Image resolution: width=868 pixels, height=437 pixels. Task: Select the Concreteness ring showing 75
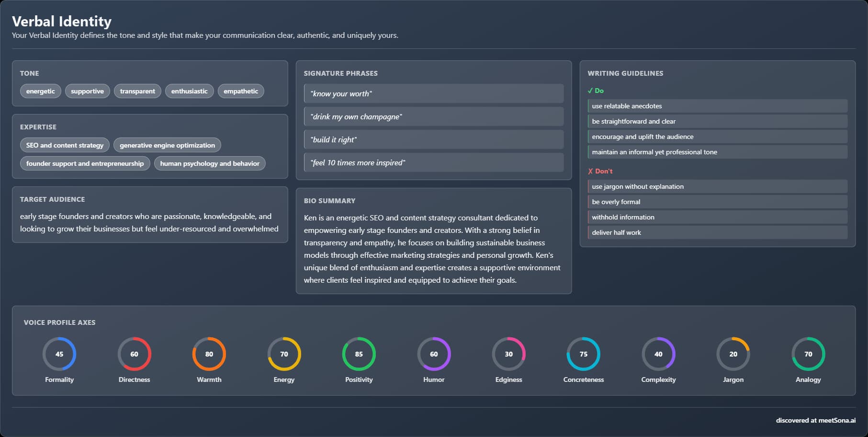(583, 354)
